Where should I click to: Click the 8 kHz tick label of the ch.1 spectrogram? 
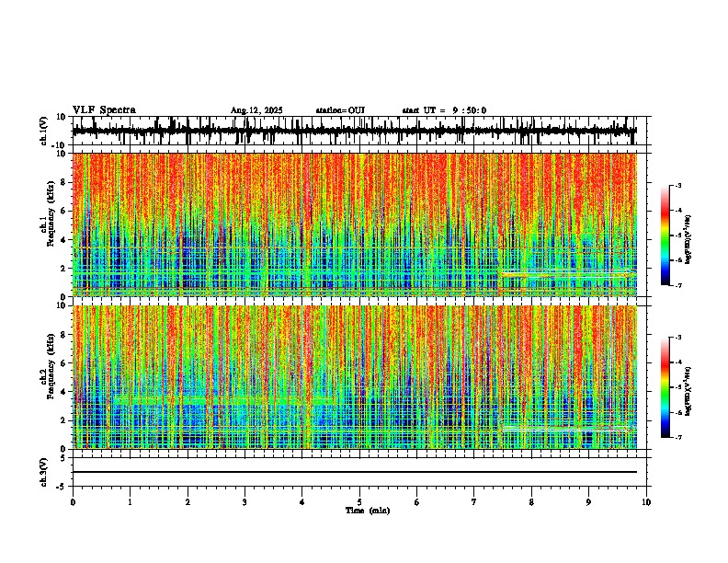click(64, 182)
